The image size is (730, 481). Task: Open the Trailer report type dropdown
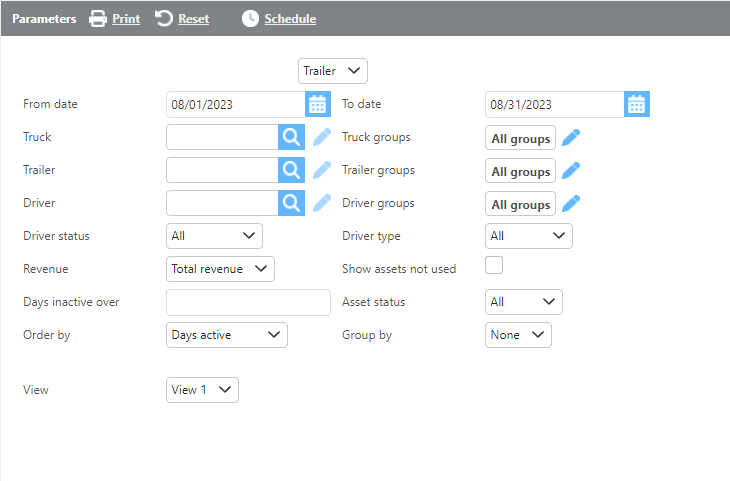333,71
